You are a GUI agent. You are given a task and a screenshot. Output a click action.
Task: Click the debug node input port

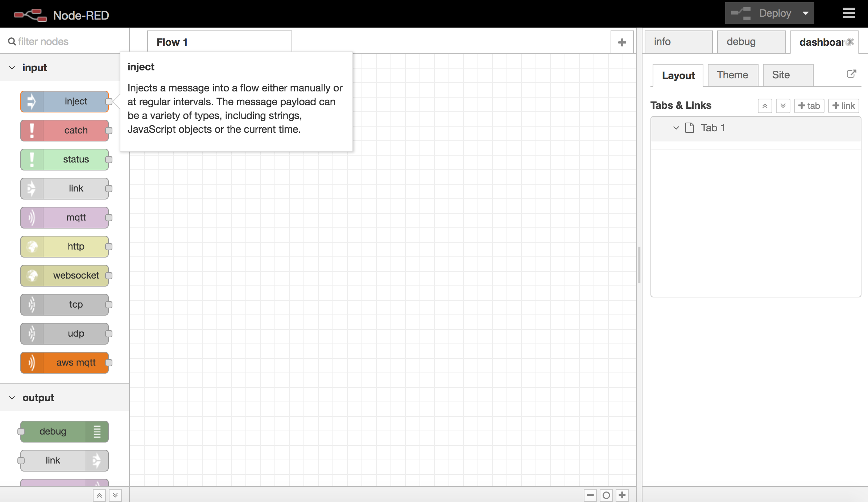pos(21,432)
